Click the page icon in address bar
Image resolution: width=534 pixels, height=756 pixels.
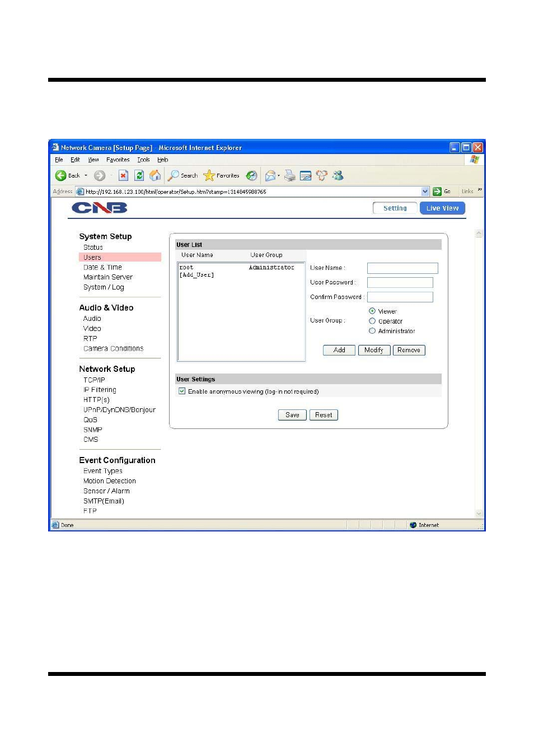(80, 192)
